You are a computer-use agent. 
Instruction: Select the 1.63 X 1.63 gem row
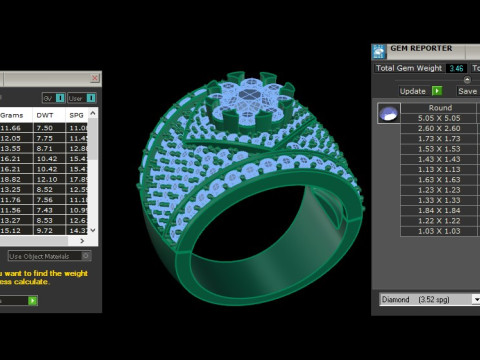tap(438, 180)
